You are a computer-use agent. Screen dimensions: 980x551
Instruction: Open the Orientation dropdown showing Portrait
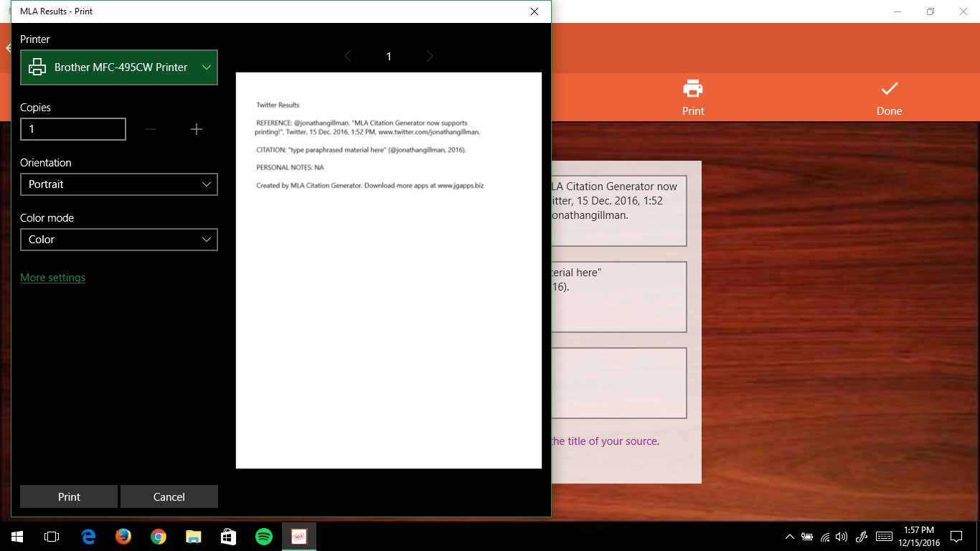point(119,184)
